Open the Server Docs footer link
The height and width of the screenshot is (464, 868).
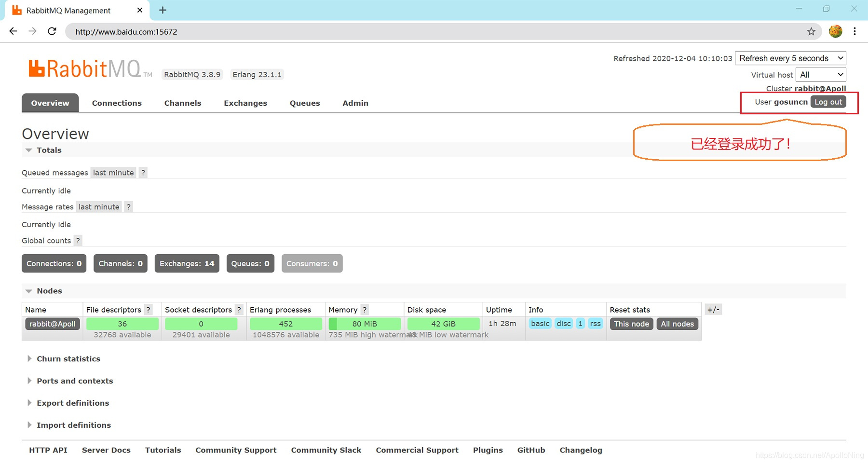pos(106,450)
